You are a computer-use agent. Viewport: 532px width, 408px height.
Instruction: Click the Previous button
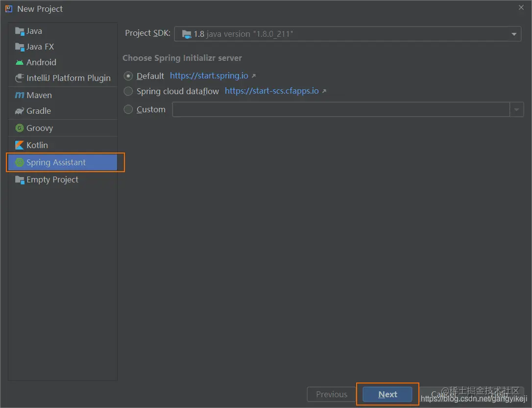click(x=332, y=394)
